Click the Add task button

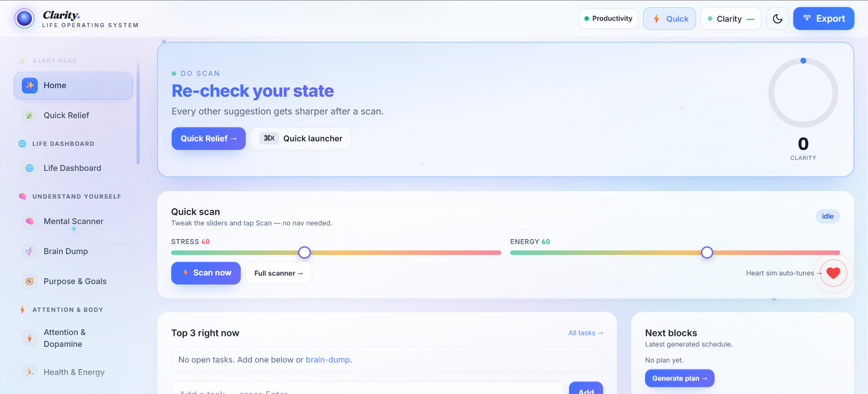tap(586, 389)
